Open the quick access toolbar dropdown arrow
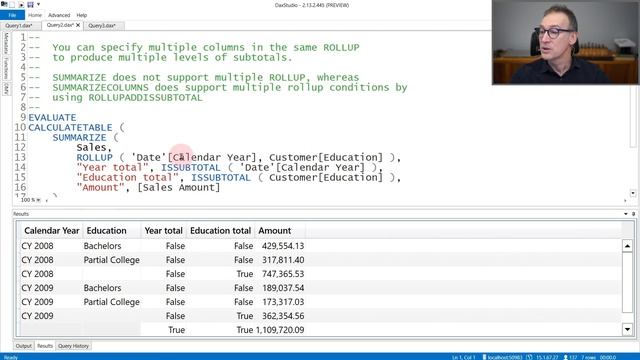The image size is (640, 360). (38, 4)
